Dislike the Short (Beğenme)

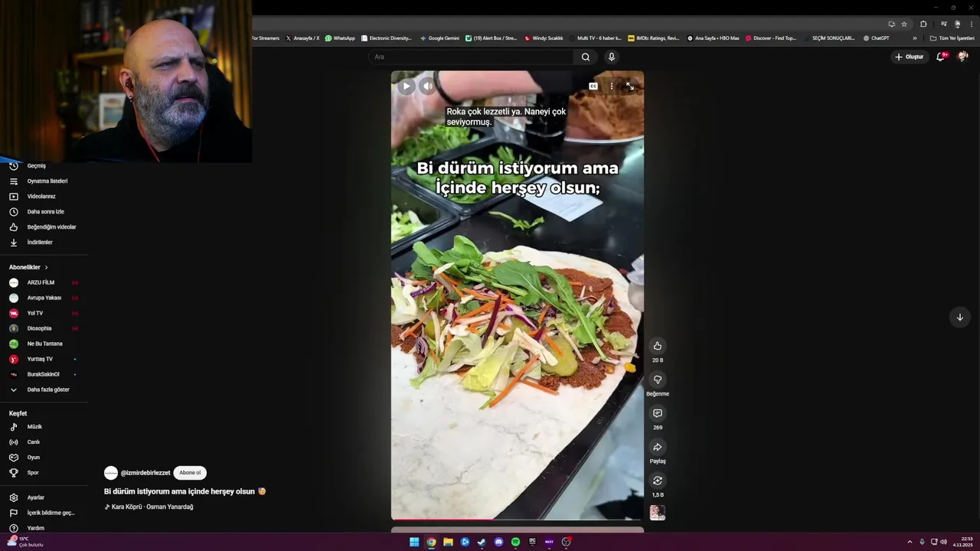(x=657, y=380)
